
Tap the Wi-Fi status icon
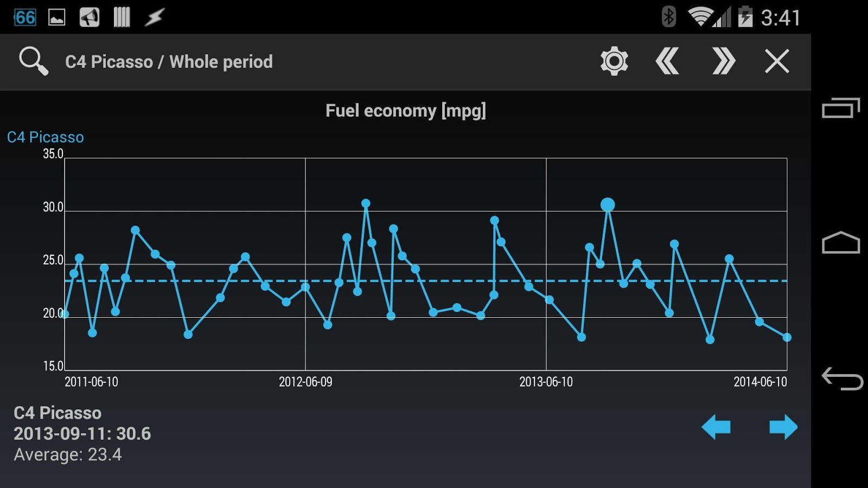tap(700, 17)
